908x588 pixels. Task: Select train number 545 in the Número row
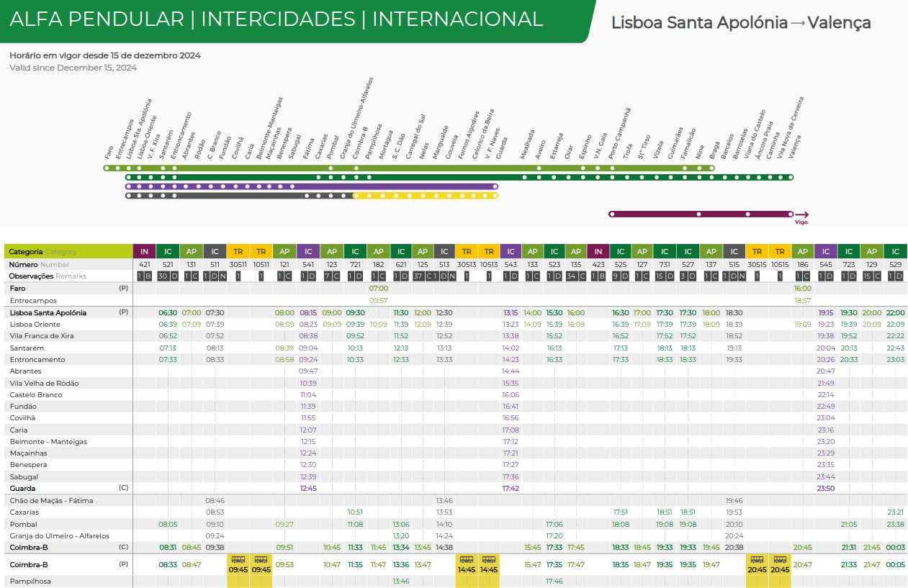(x=826, y=265)
